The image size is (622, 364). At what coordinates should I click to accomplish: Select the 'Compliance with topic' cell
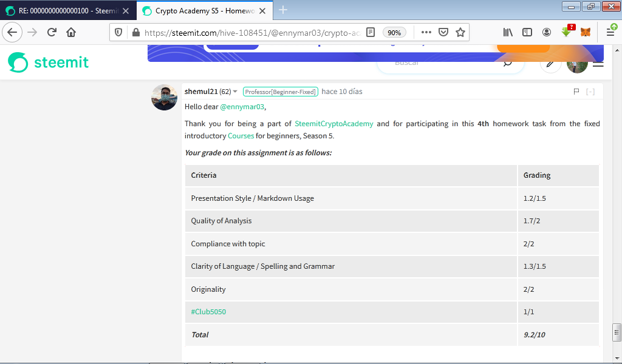pyautogui.click(x=351, y=244)
